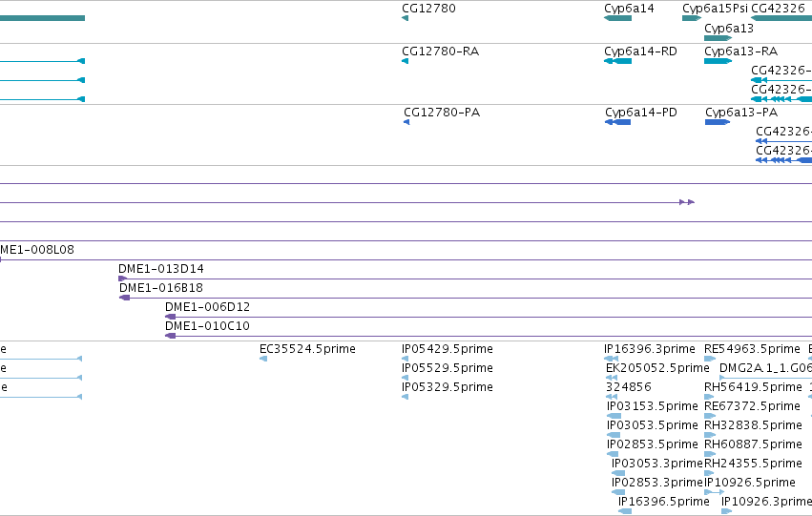Click the Cyp6a13-RA transcript bar
Image resolution: width=812 pixels, height=516 pixels.
click(x=718, y=61)
